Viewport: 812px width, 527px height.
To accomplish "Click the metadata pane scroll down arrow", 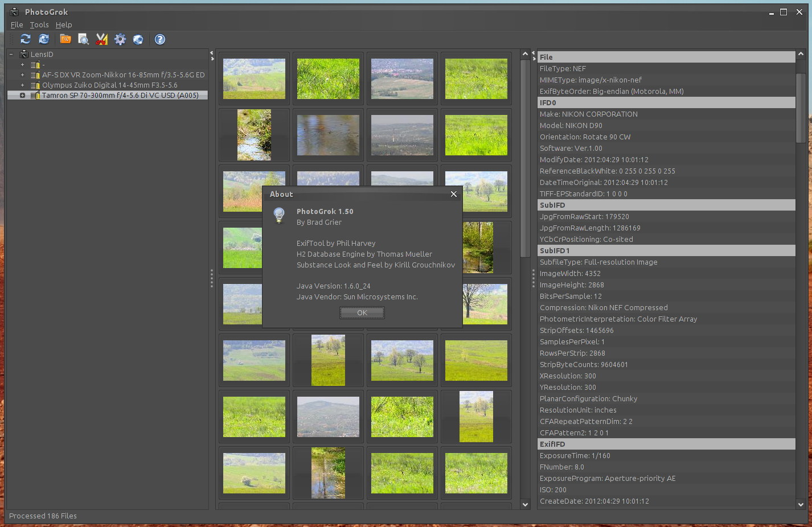I will [x=801, y=504].
